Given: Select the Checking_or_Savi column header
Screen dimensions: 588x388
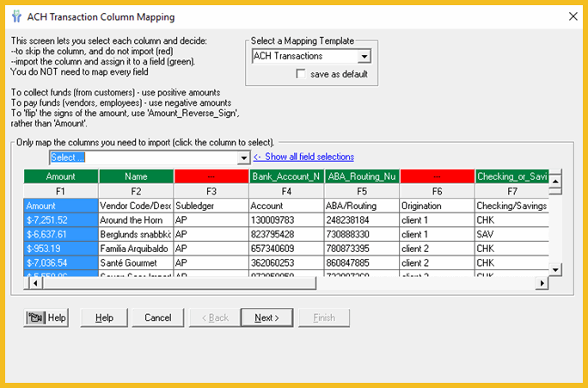Looking at the screenshot, I should pos(511,176).
